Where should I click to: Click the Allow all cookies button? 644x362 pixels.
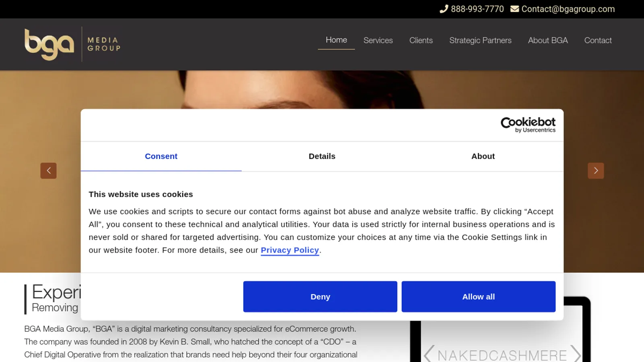(x=479, y=296)
